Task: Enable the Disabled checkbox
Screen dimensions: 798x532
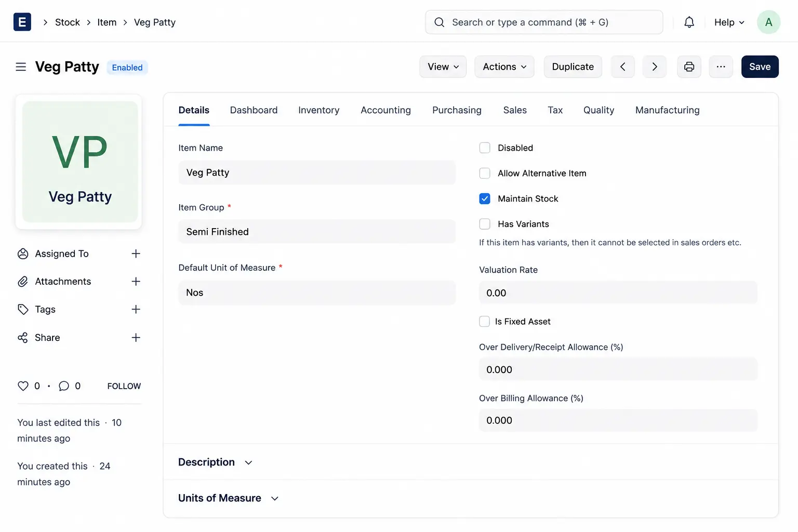Action: pyautogui.click(x=485, y=148)
